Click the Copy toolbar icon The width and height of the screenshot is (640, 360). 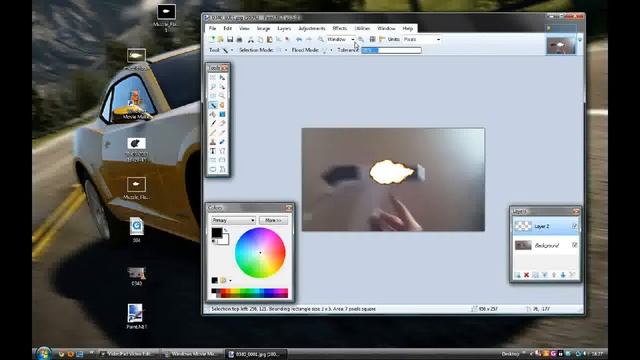pos(260,40)
